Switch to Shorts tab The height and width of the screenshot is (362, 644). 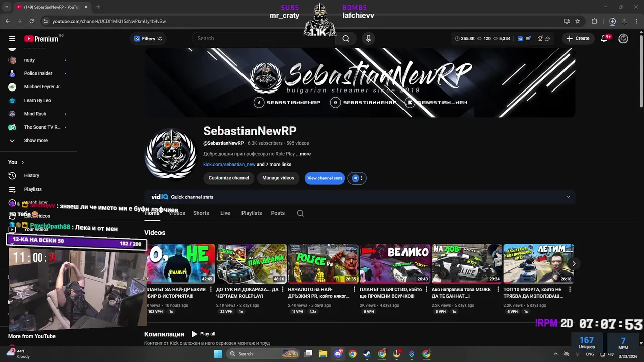[x=201, y=213]
